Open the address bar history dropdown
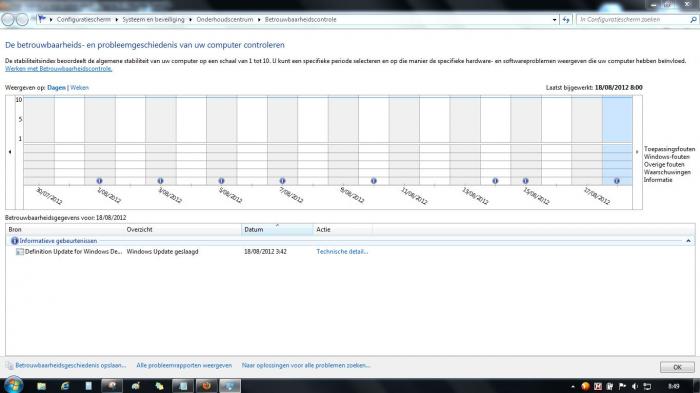This screenshot has width=700, height=393. coord(554,20)
